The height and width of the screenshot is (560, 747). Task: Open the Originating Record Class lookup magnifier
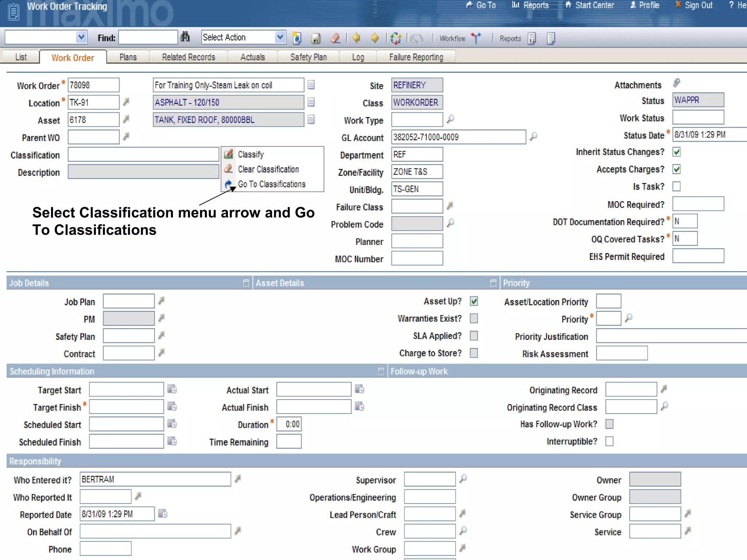(x=665, y=406)
